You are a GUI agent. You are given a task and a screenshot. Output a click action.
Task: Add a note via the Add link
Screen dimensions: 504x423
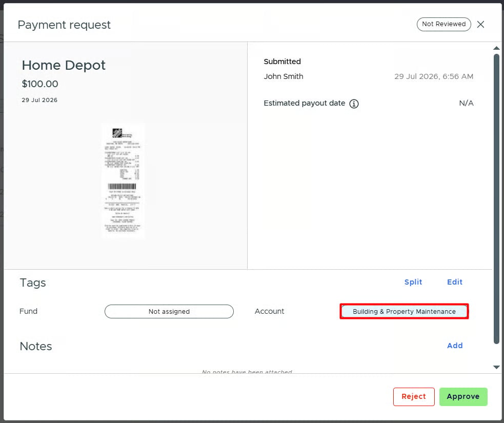click(454, 346)
